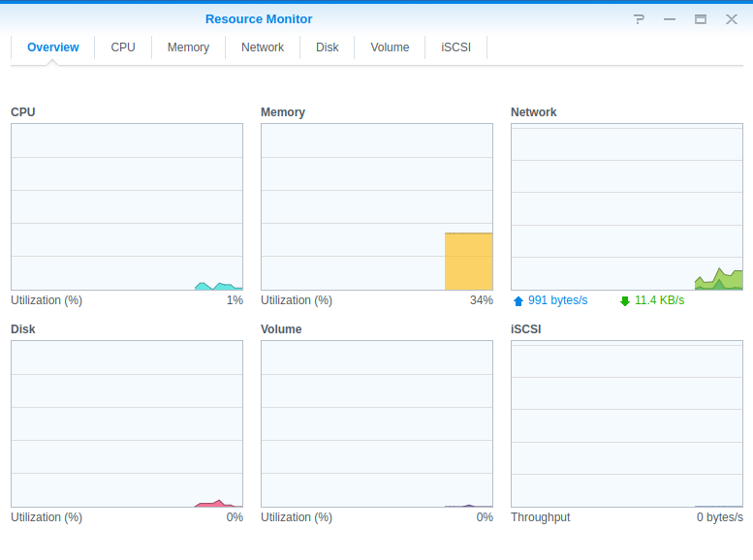753x560 pixels.
Task: Minimize the Resource Monitor window
Action: [x=670, y=19]
